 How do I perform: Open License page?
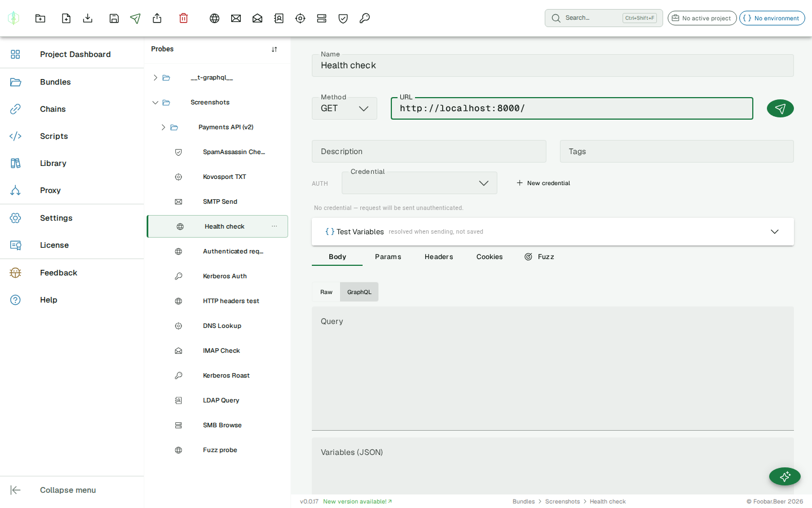click(x=72, y=245)
